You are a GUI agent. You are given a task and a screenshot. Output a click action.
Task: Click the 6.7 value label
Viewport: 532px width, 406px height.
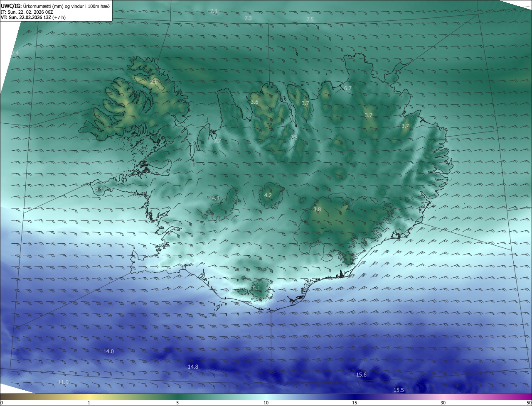348,88
